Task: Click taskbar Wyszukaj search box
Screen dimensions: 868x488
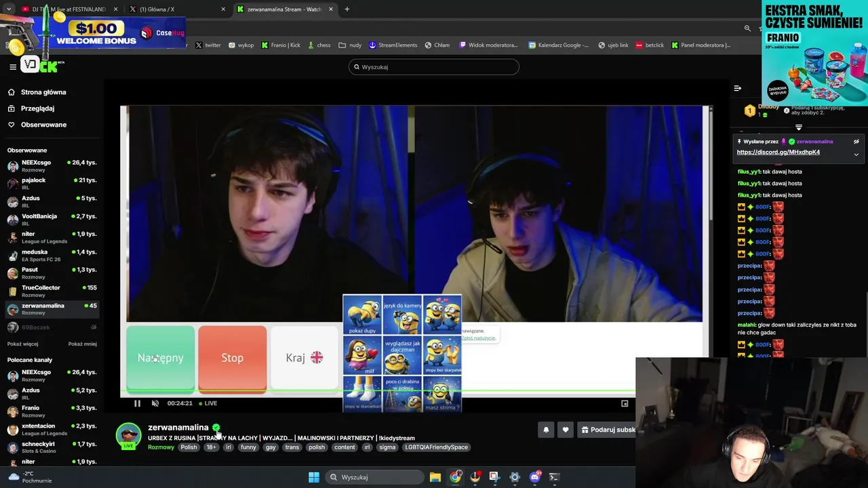Action: coord(374,477)
